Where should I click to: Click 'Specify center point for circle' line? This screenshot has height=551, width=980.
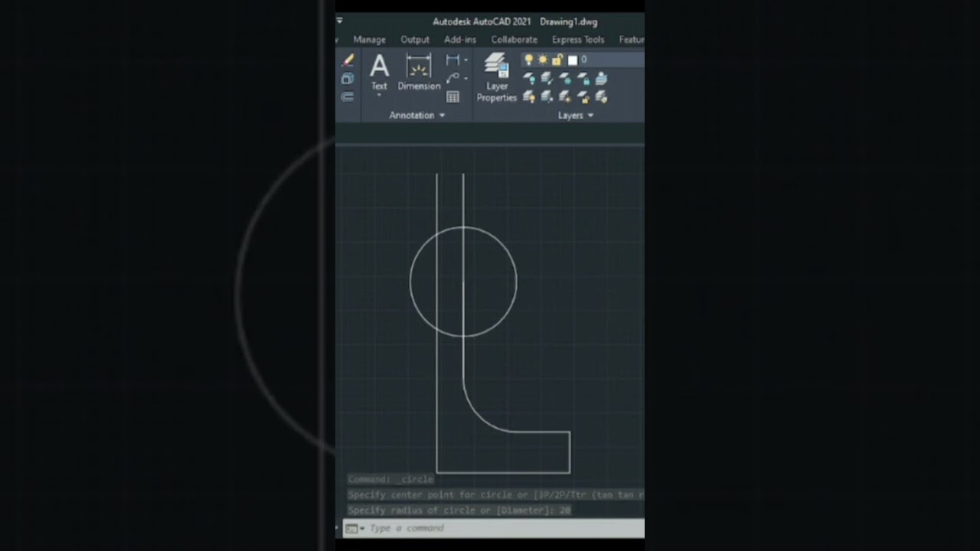point(495,494)
